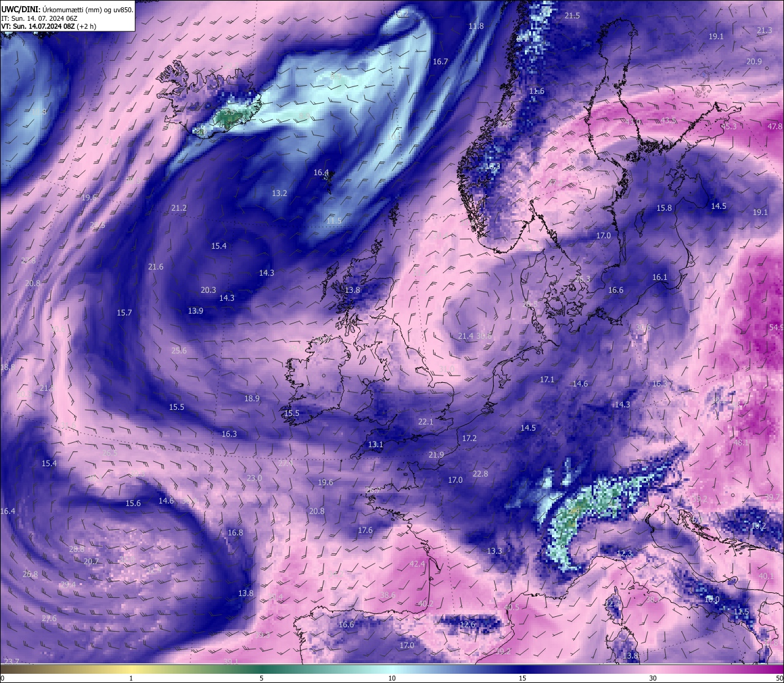This screenshot has height=683, width=784.
Task: Click the 20.3 value on the map
Action: 208,290
